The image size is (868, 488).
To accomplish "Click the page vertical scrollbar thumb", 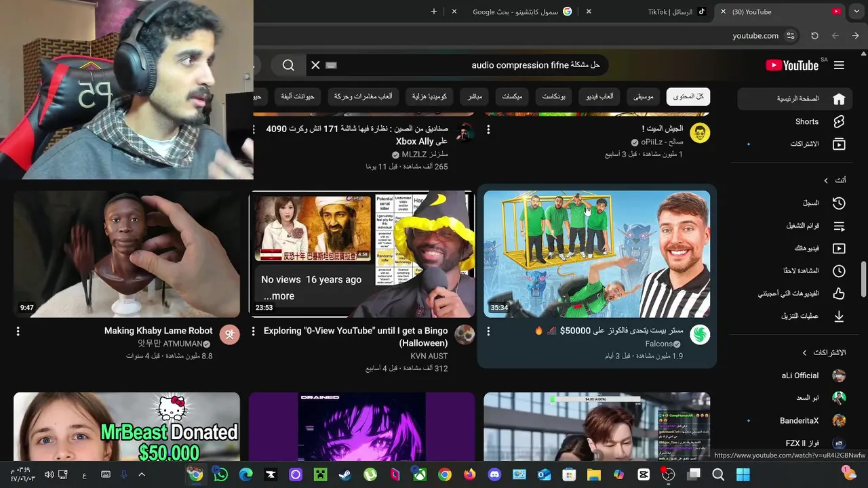I will pos(864,279).
